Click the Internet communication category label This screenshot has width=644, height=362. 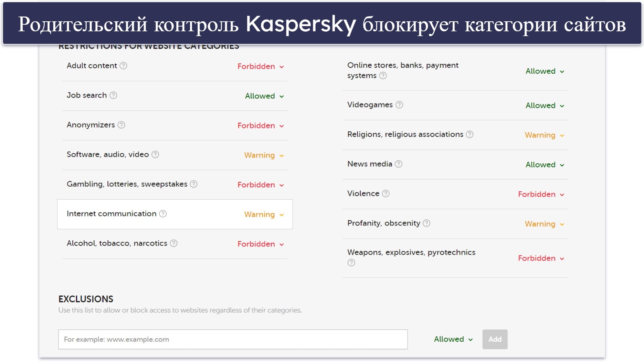tap(112, 213)
